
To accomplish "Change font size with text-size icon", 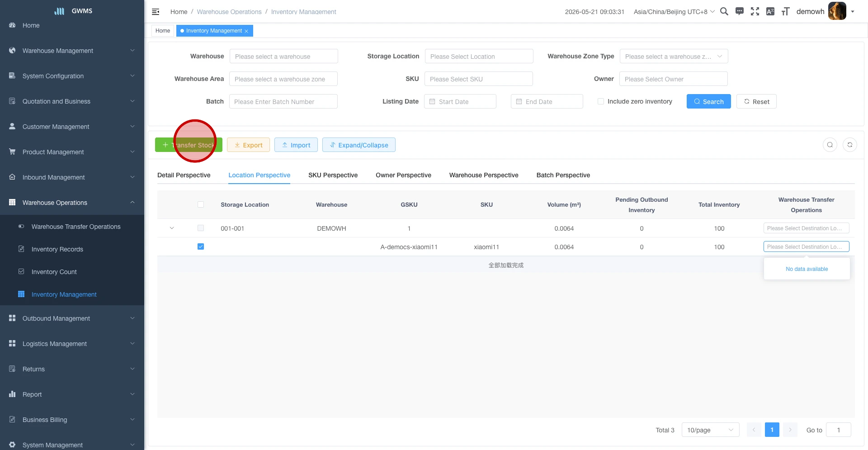I will click(x=786, y=11).
